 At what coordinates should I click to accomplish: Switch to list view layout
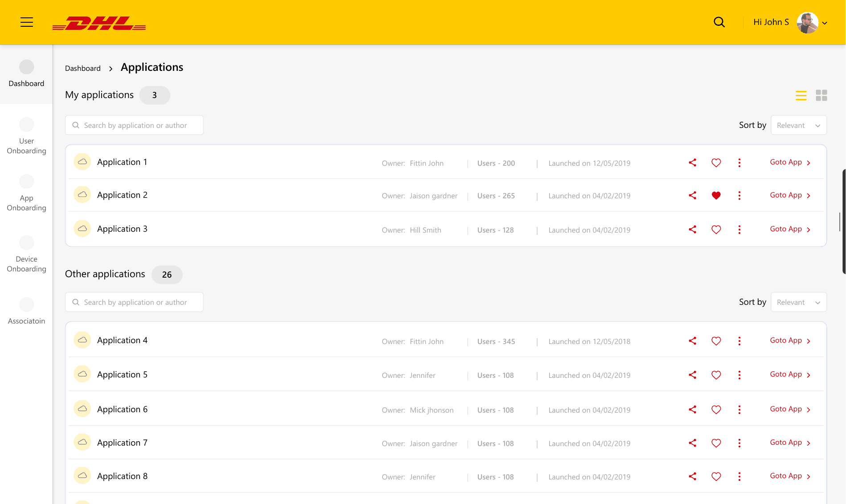coord(801,95)
